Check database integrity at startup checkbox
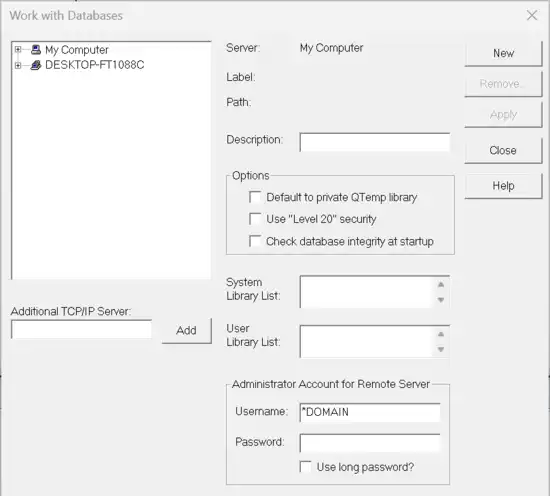The width and height of the screenshot is (550, 496). [255, 241]
